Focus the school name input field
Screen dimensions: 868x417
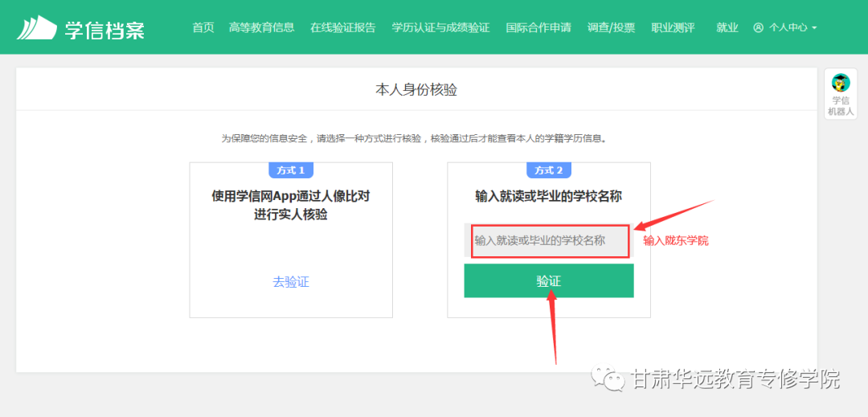point(549,240)
